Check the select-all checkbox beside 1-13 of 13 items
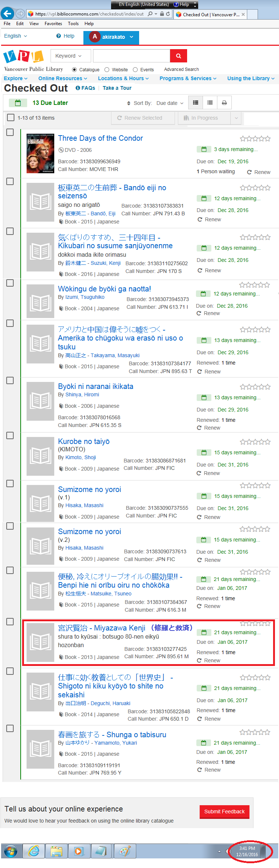This screenshot has width=279, height=868. click(11, 117)
